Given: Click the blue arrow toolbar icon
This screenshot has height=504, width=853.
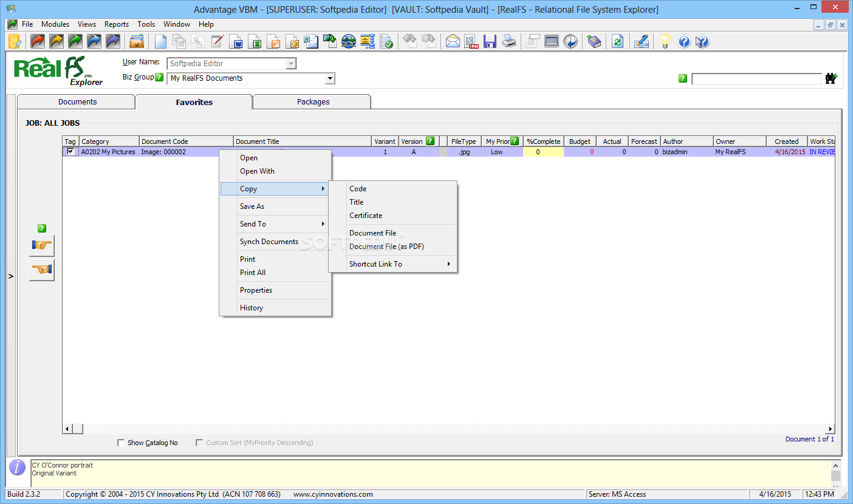Looking at the screenshot, I should coord(94,41).
